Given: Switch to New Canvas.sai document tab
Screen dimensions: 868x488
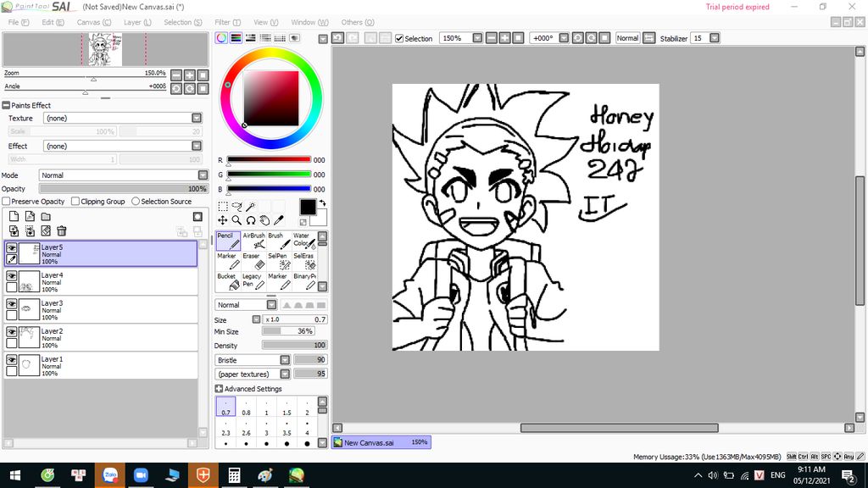Looking at the screenshot, I should tap(381, 442).
